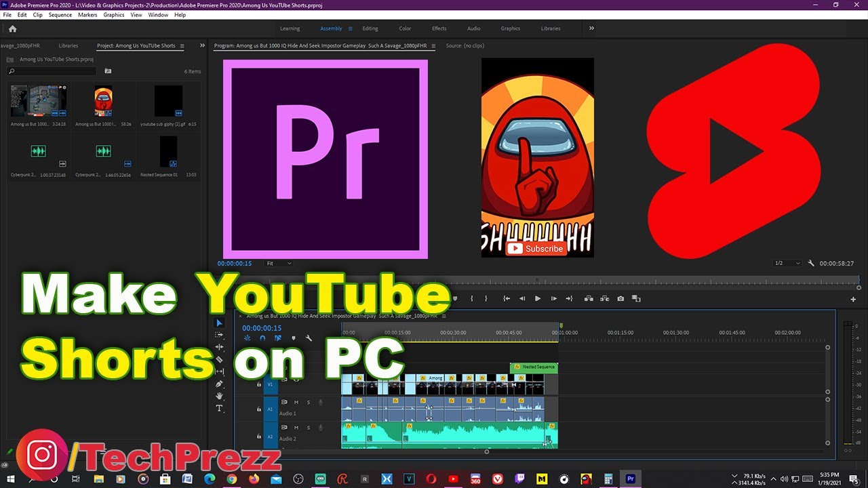Switch to the Editing workspace
Screen dimensions: 868x488
(370, 28)
